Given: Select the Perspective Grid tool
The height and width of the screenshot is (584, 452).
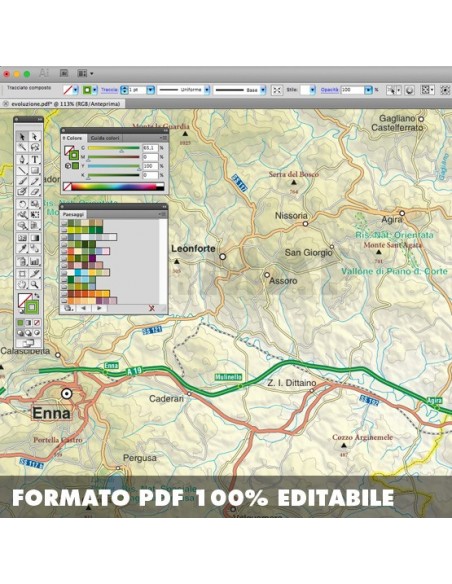Looking at the screenshot, I should tap(35, 225).
